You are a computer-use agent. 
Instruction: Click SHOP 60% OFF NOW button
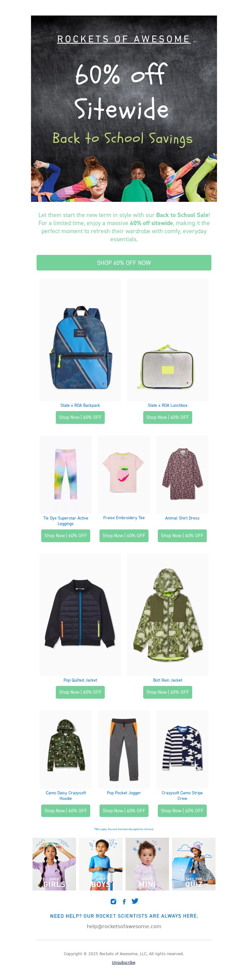124,262
